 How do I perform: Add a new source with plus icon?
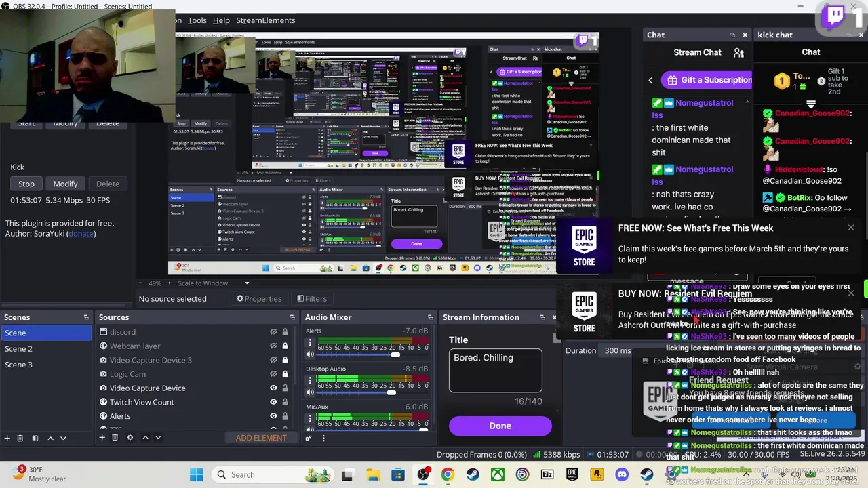pos(102,438)
